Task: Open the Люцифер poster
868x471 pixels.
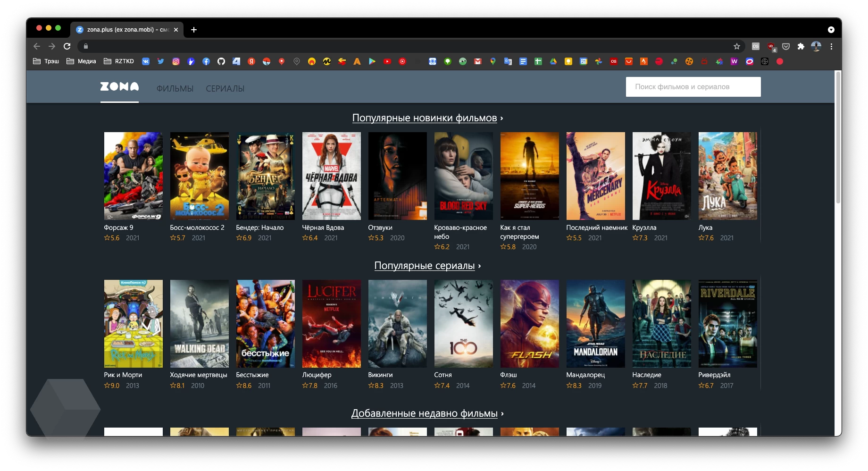Action: click(x=332, y=324)
